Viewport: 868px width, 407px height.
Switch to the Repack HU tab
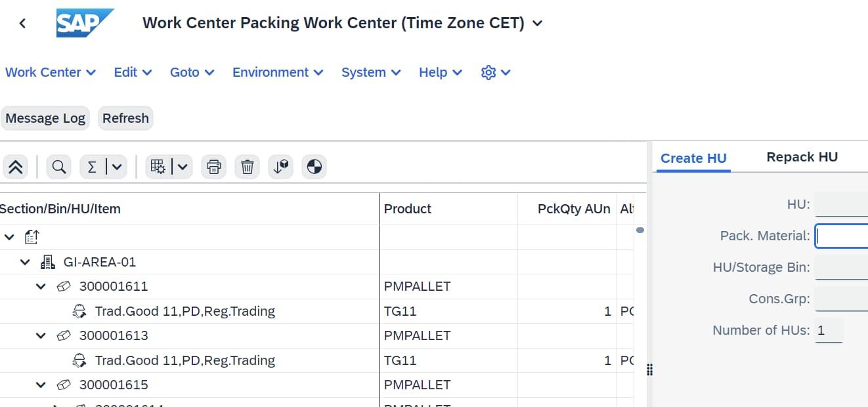point(802,158)
